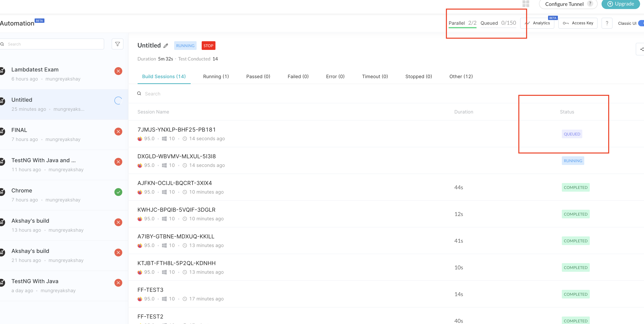Click the Configure Tunnel help icon
Viewport: 644px width, 324px height.
pos(590,4)
